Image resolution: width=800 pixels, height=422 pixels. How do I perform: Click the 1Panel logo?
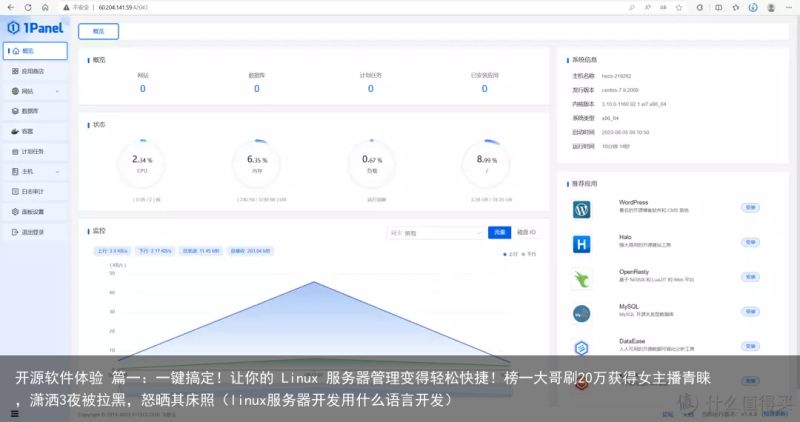pyautogui.click(x=36, y=28)
